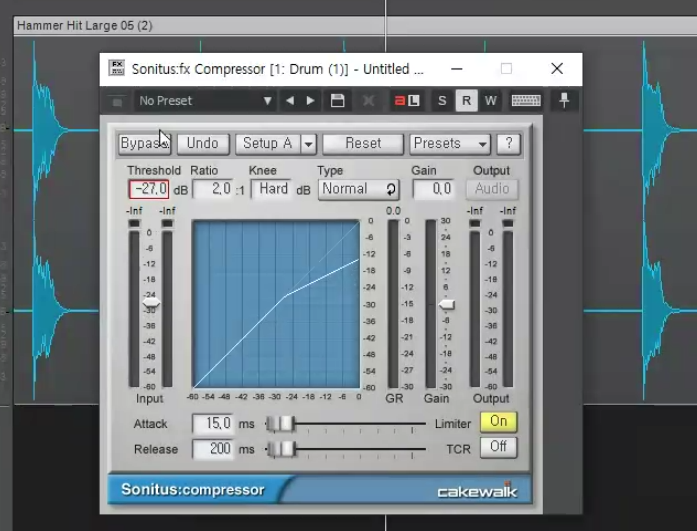Minimize the Sonitus compressor window
Image resolution: width=697 pixels, height=531 pixels.
[x=457, y=69]
